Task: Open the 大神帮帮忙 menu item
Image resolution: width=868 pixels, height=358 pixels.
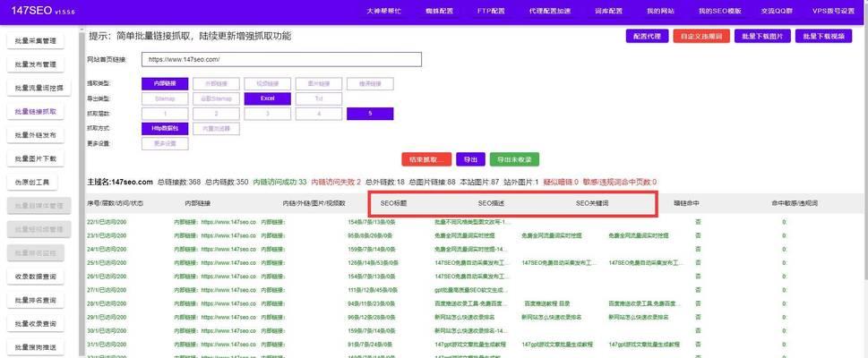Action: point(383,11)
